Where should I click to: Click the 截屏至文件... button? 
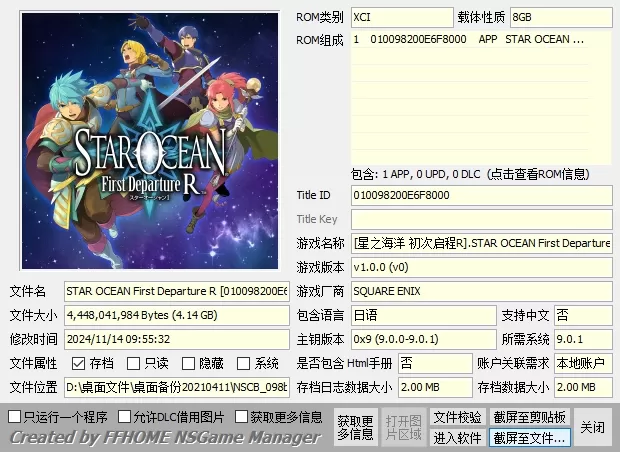[x=529, y=437]
